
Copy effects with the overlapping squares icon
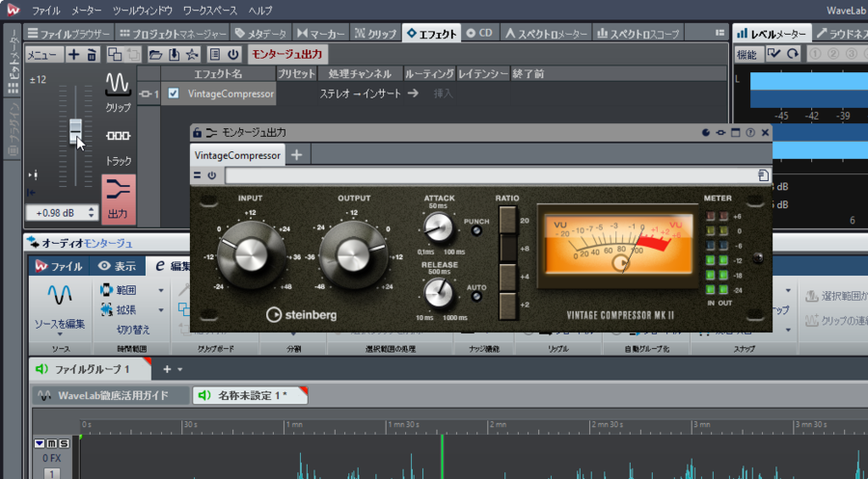point(115,54)
